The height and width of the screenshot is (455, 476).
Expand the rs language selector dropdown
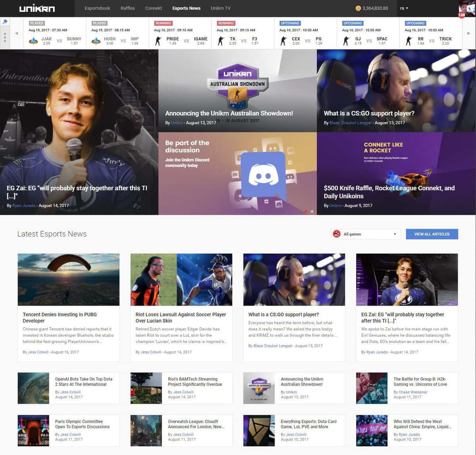click(405, 8)
